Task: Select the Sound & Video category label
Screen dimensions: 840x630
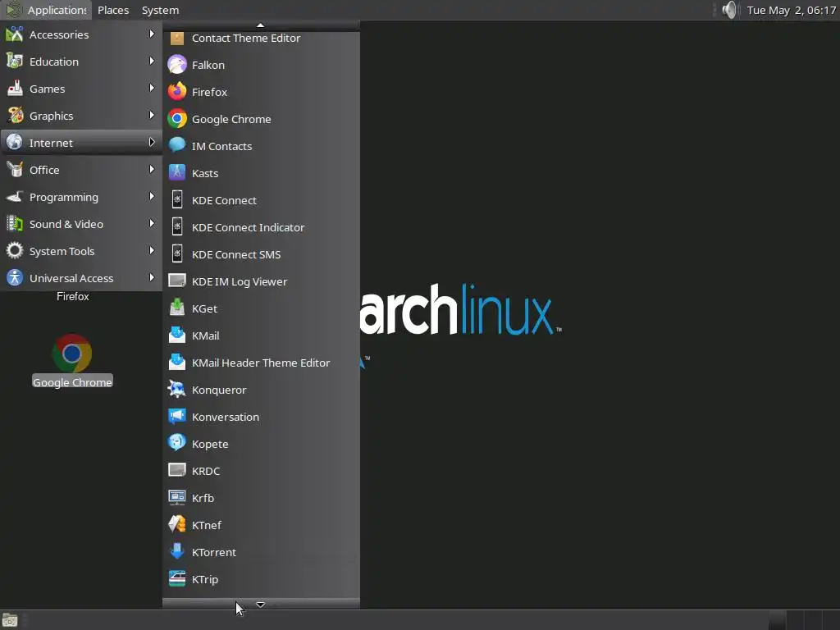Action: 66,224
